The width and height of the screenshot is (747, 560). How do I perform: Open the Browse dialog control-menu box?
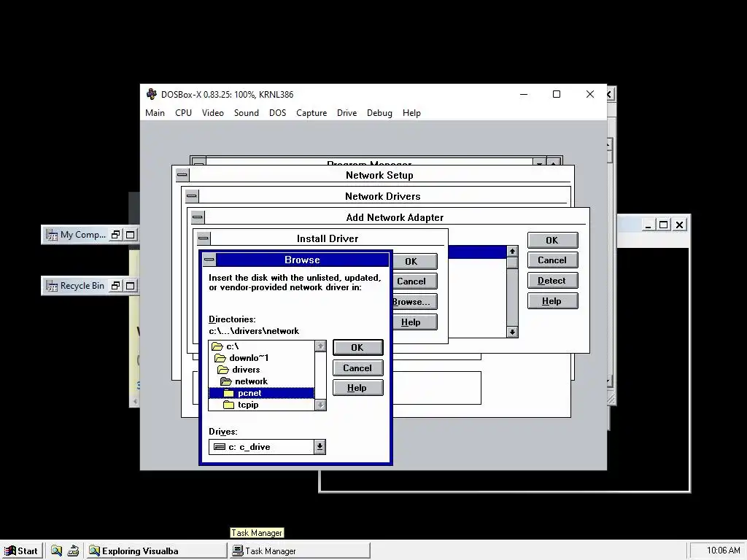coord(209,260)
